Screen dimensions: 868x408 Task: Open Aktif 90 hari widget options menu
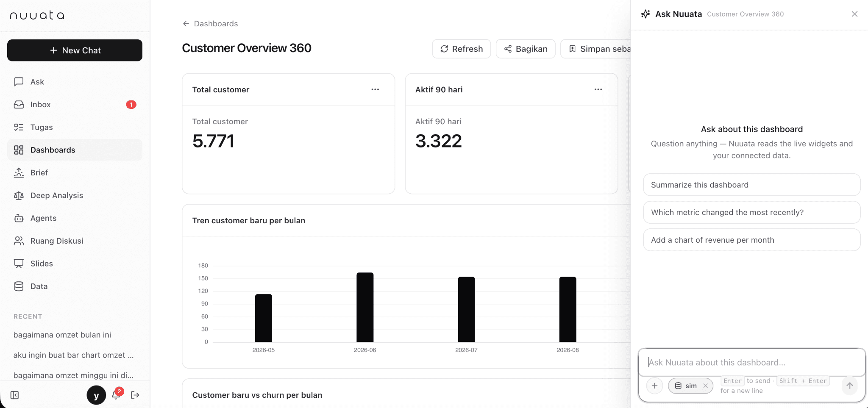(598, 89)
